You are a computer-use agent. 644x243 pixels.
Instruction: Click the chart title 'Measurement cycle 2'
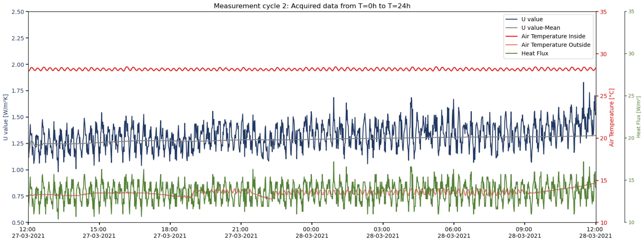pyautogui.click(x=312, y=6)
